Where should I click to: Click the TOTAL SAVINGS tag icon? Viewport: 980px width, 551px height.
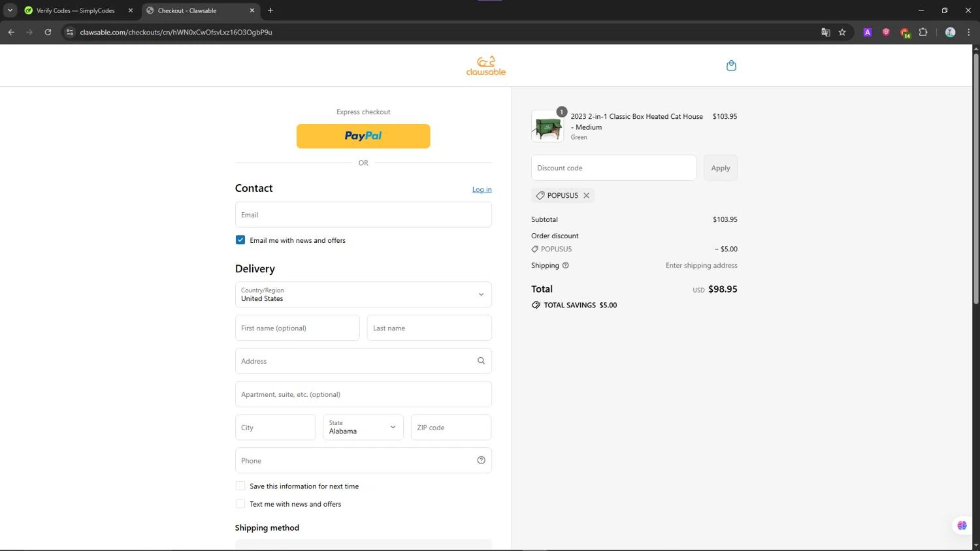536,305
